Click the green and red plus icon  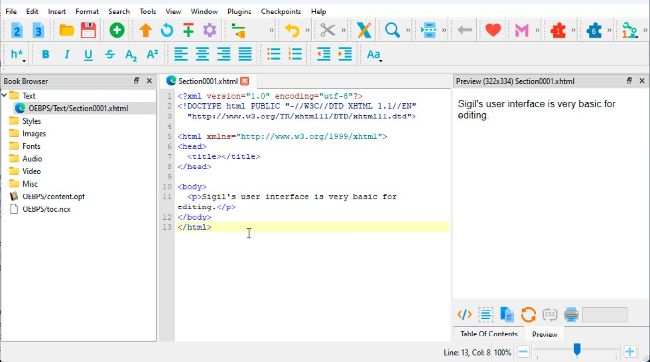coord(188,30)
